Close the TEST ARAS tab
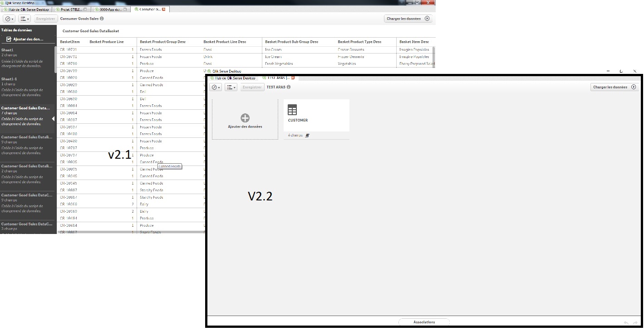The width and height of the screenshot is (644, 331). coord(293,78)
